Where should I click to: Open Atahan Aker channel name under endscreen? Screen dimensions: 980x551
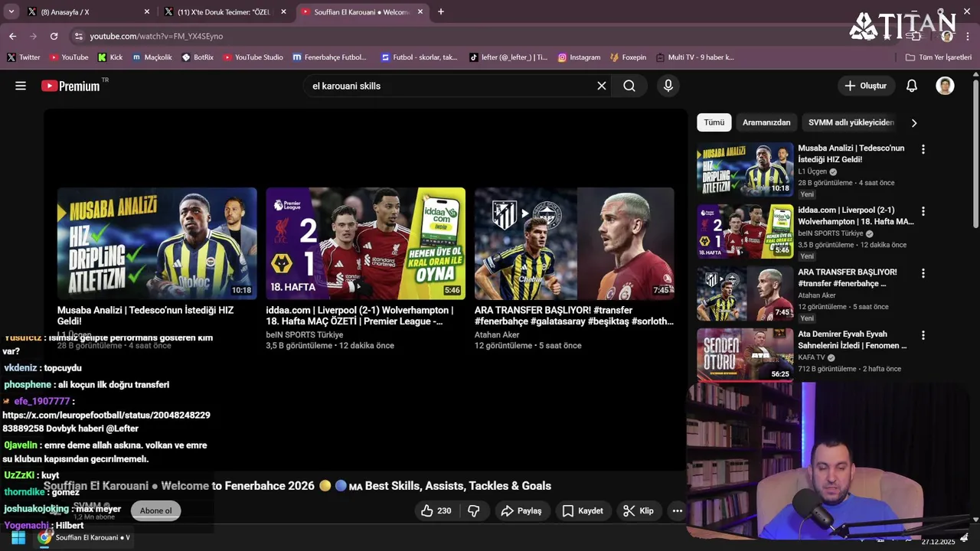coord(497,334)
